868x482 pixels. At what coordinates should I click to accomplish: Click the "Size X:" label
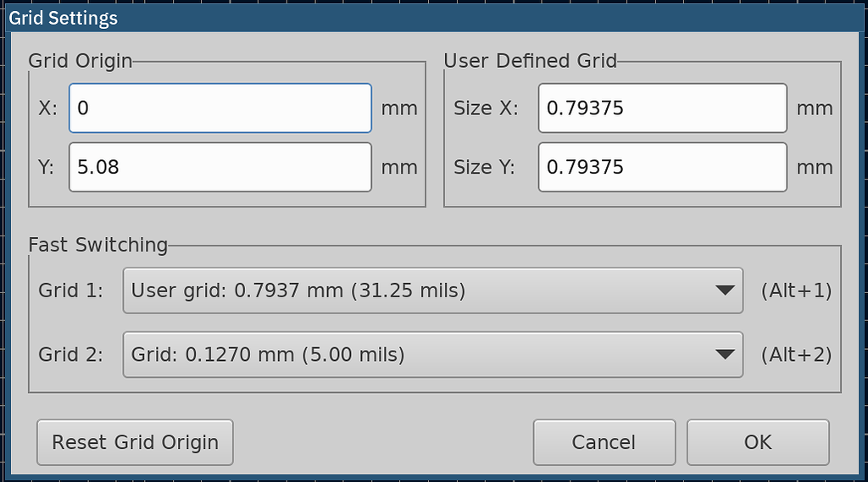pos(485,108)
